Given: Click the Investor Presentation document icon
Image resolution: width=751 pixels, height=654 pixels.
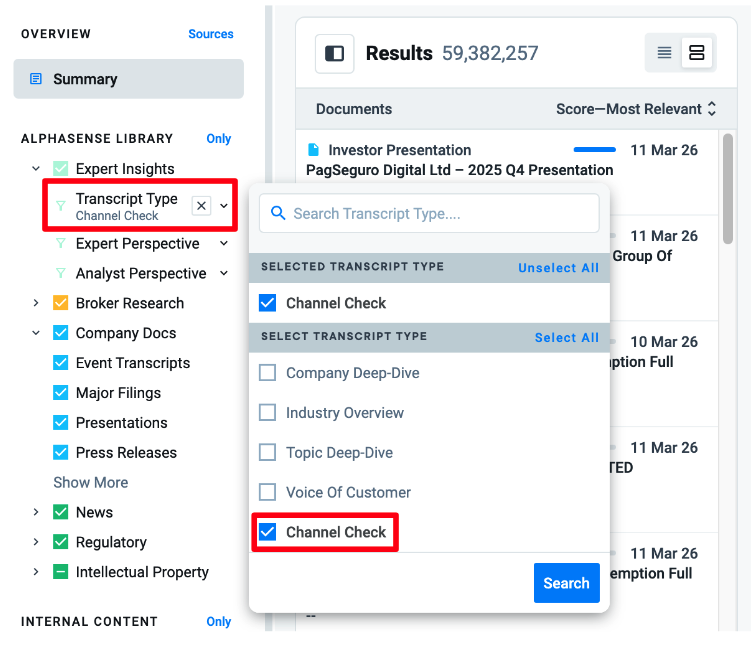Looking at the screenshot, I should click(x=313, y=150).
